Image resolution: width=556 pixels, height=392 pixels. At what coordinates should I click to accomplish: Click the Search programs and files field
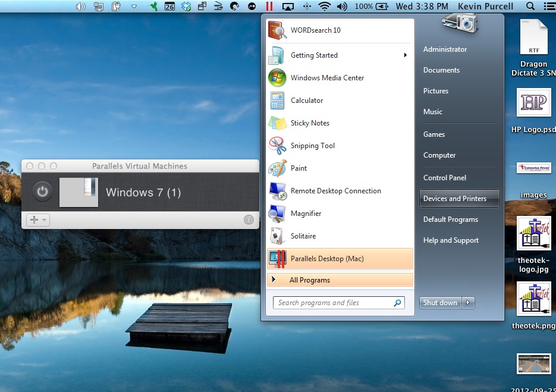point(338,303)
